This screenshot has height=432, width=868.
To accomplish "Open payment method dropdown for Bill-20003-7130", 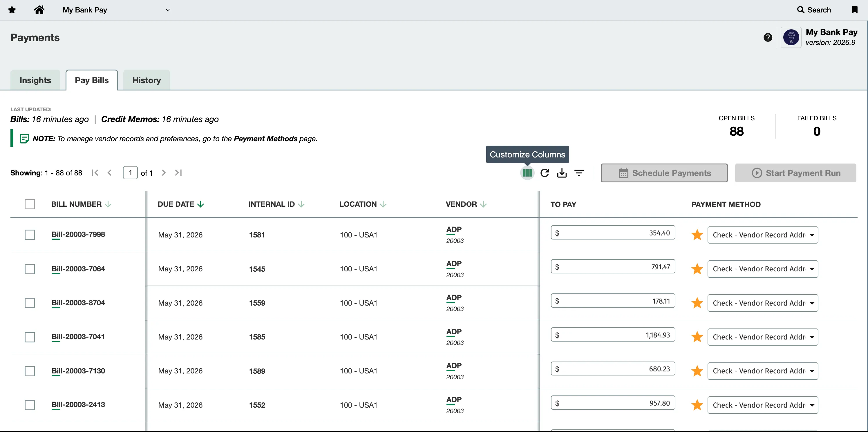I will coord(762,371).
